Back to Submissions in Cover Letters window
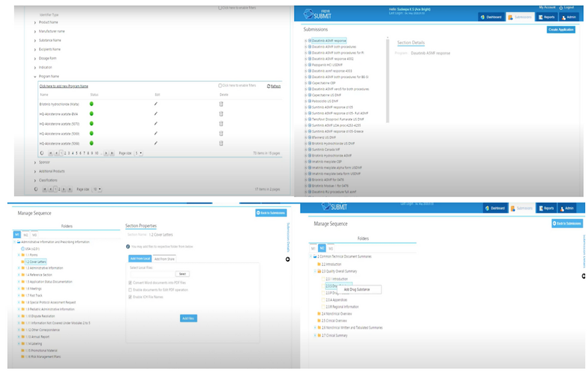This screenshot has width=588, height=377. (271, 213)
